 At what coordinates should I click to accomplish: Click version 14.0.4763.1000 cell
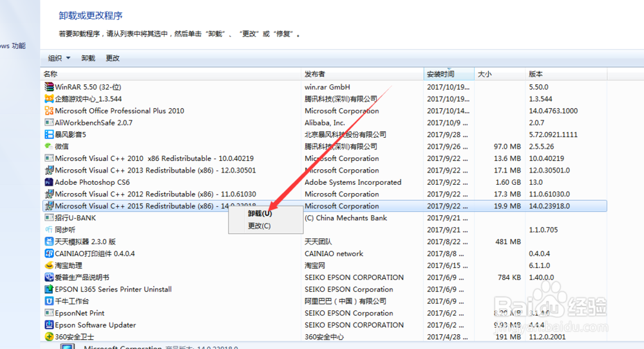[x=553, y=111]
